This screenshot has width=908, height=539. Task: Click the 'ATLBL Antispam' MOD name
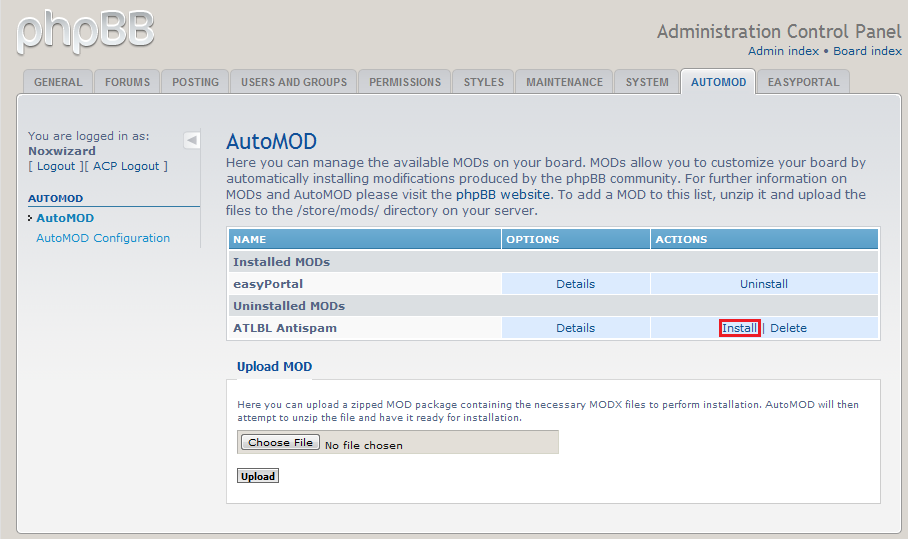click(x=285, y=328)
